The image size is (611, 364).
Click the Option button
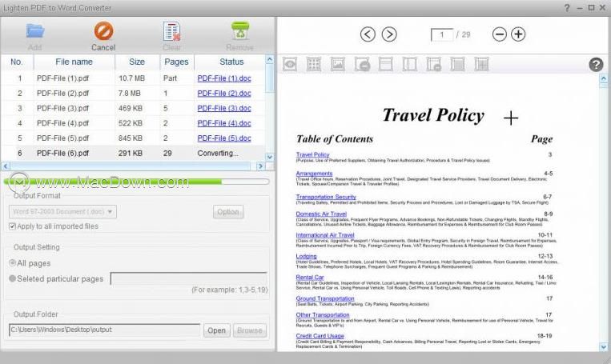228,212
